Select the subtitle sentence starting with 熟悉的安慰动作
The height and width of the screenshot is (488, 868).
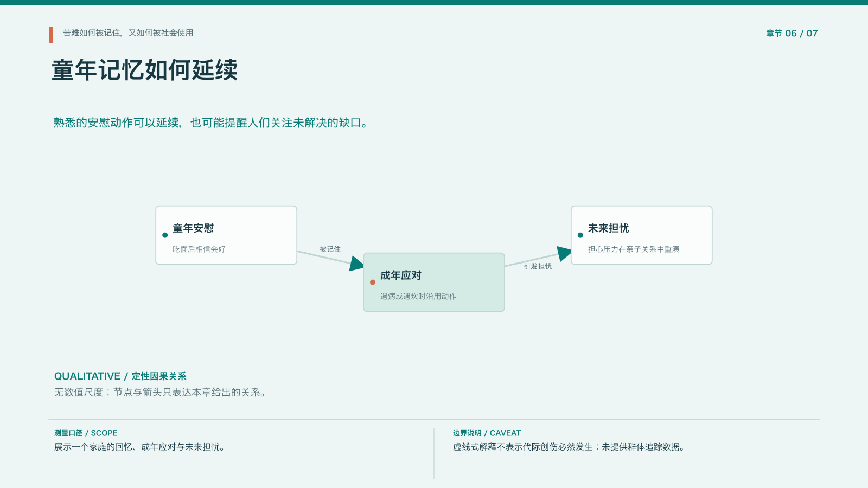(x=212, y=123)
